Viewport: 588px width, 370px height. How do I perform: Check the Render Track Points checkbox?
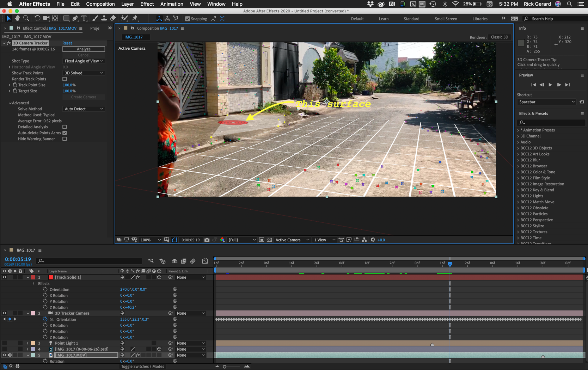click(65, 79)
